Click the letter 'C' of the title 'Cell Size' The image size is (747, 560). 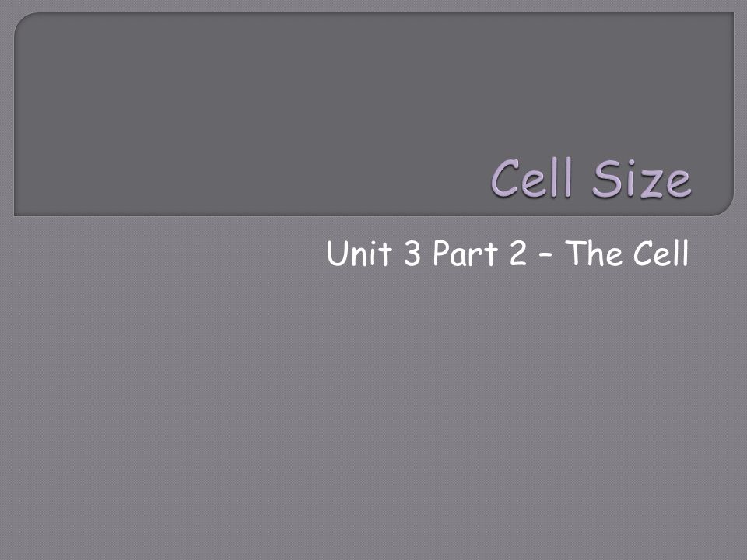pyautogui.click(x=505, y=178)
